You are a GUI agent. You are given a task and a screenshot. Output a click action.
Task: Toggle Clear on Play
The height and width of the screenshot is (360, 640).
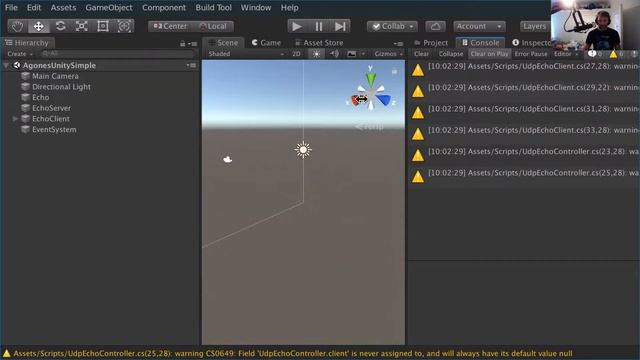tap(489, 54)
